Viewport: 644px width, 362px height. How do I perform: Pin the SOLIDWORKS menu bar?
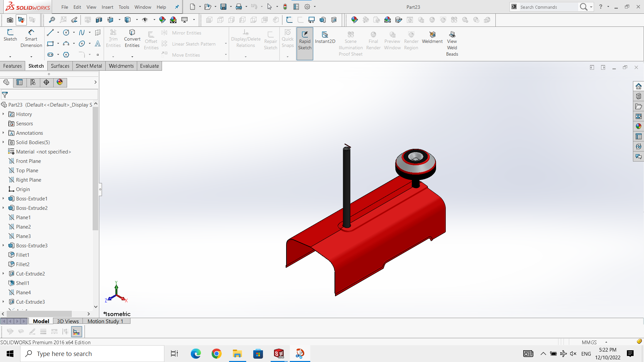pos(177,7)
